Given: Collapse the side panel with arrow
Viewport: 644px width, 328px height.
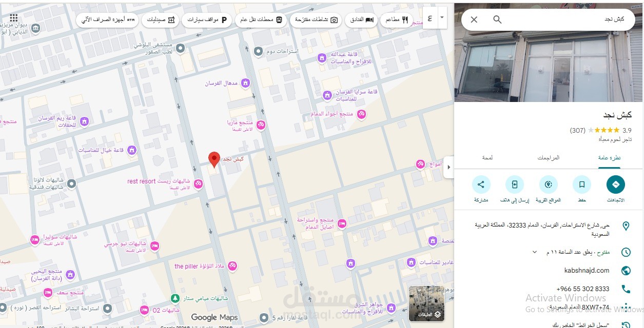Looking at the screenshot, I should pyautogui.click(x=449, y=167).
